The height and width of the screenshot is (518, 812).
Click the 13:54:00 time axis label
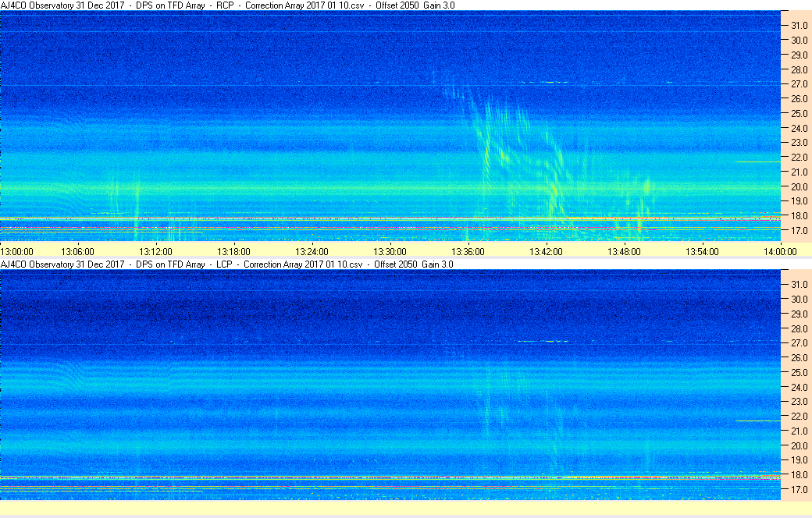click(x=702, y=251)
